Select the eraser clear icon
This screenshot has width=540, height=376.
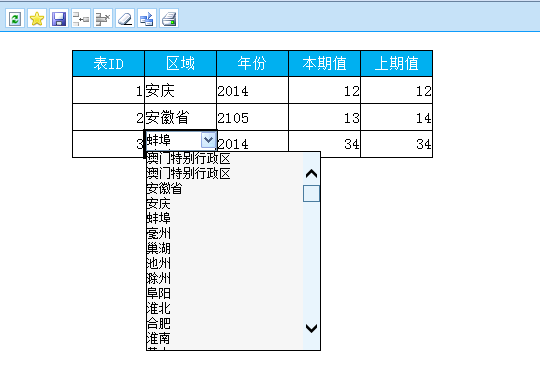(125, 19)
